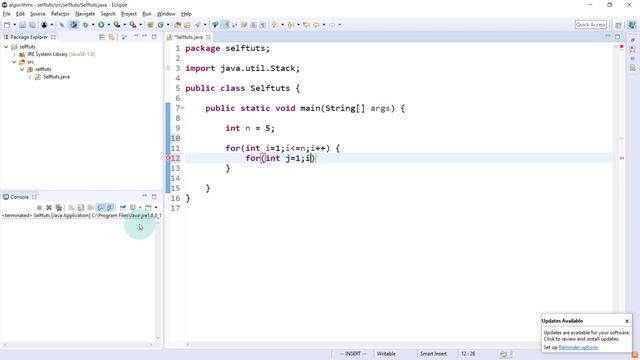Open the Display Selected Console dropdown
The height and width of the screenshot is (360, 640).
click(140, 208)
